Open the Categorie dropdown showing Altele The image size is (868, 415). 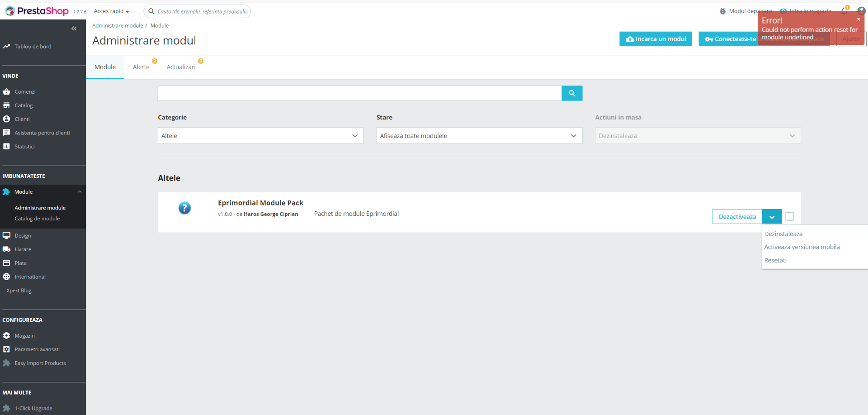click(x=260, y=136)
